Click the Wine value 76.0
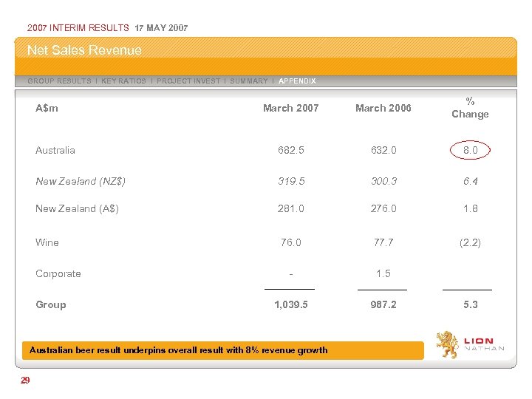 coord(291,242)
